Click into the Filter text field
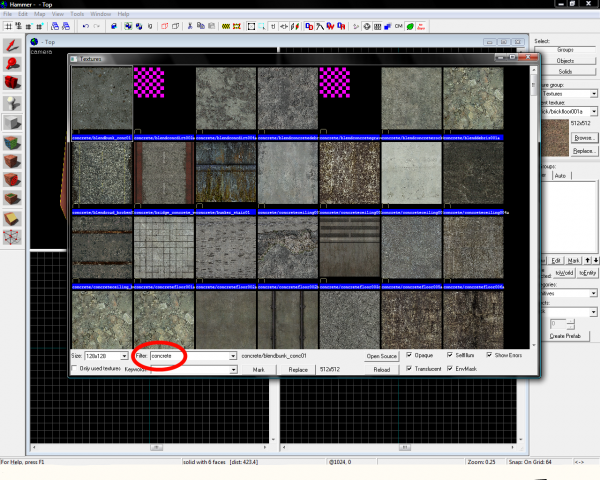Screen dimensions: 600x480 (190, 356)
